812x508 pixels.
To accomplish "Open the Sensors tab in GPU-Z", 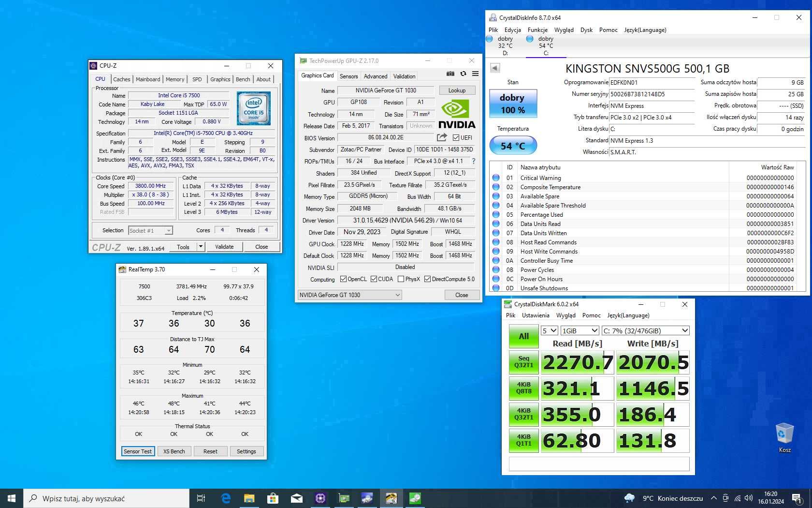I will [x=348, y=76].
